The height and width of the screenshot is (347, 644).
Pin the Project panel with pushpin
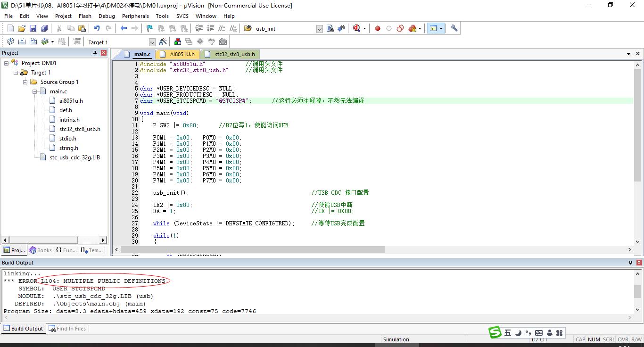click(95, 53)
